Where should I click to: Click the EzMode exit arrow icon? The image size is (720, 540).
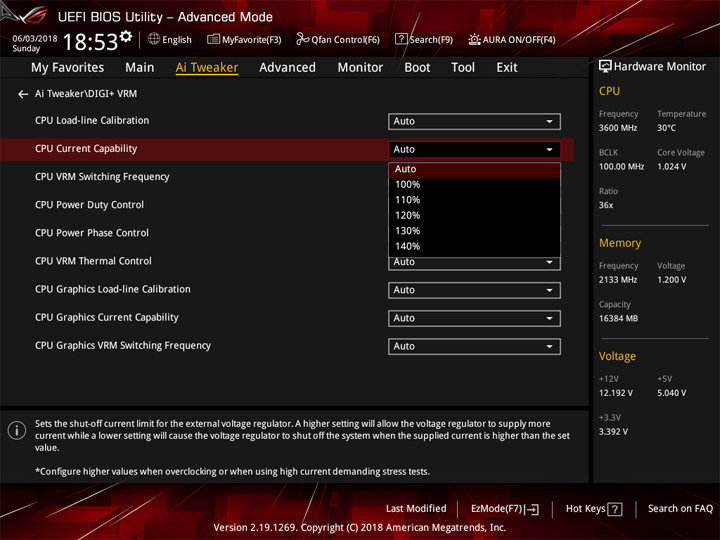tap(532, 509)
